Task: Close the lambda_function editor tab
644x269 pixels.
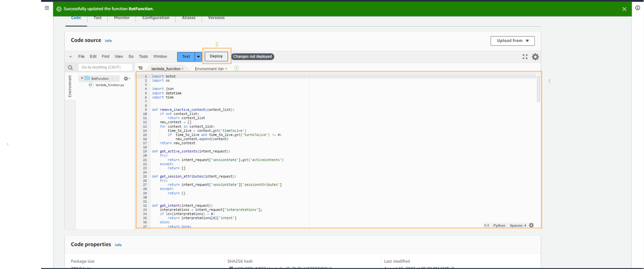Action: [182, 69]
